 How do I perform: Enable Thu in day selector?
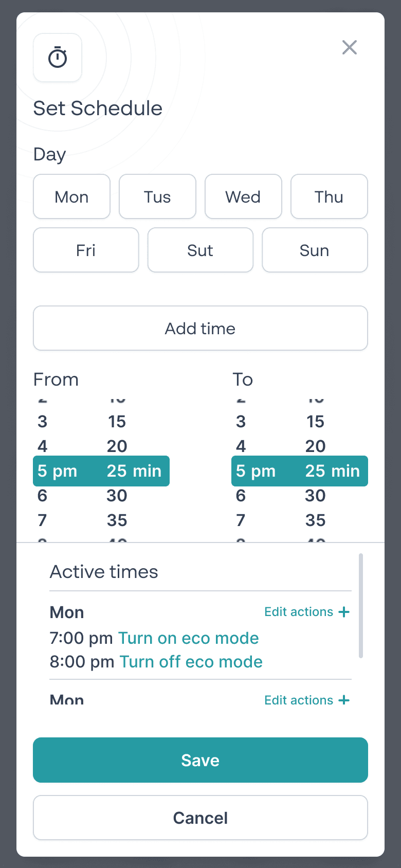329,196
